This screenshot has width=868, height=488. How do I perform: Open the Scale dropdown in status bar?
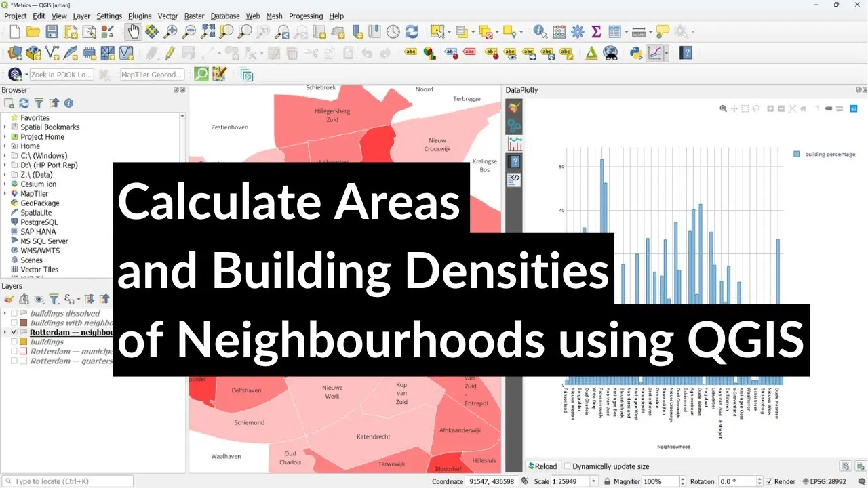pyautogui.click(x=594, y=481)
